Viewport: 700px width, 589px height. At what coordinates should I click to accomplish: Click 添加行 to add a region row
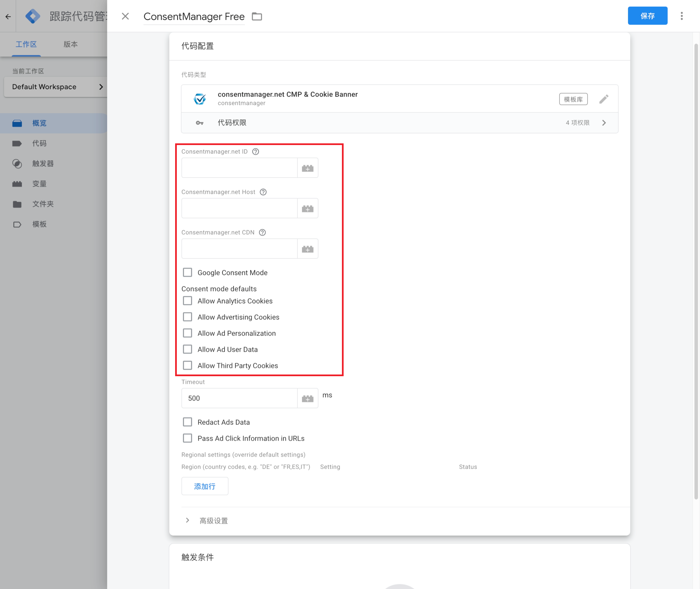[x=205, y=486]
